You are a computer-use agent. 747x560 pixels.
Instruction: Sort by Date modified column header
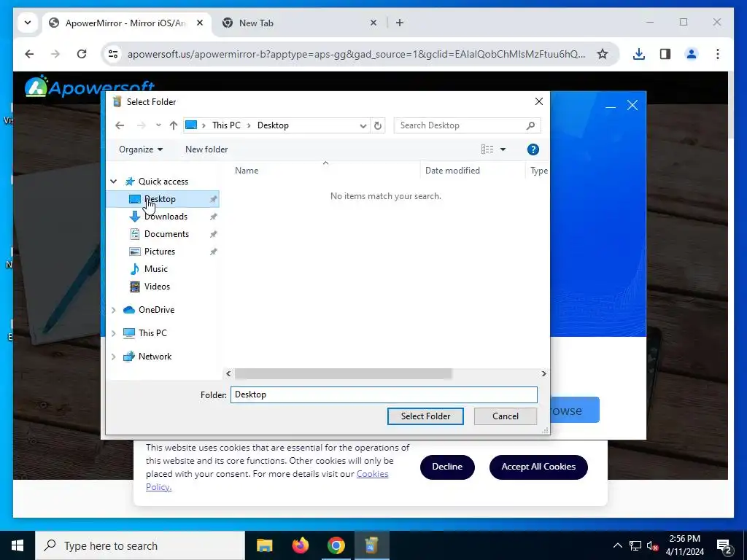[x=452, y=171]
